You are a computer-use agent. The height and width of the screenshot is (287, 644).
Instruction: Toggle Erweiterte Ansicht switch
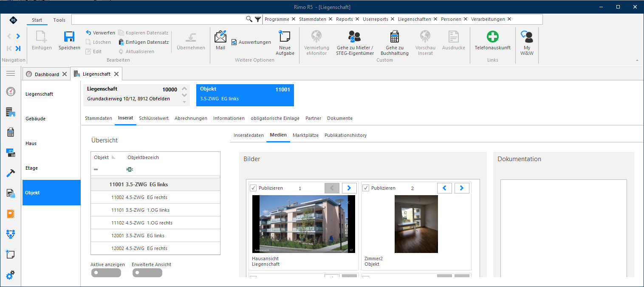coord(147,273)
